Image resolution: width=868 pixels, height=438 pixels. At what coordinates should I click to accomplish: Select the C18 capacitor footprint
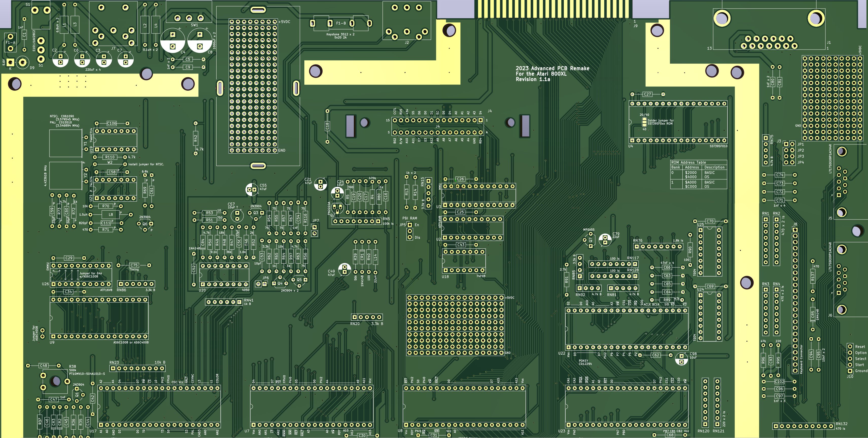point(327,126)
